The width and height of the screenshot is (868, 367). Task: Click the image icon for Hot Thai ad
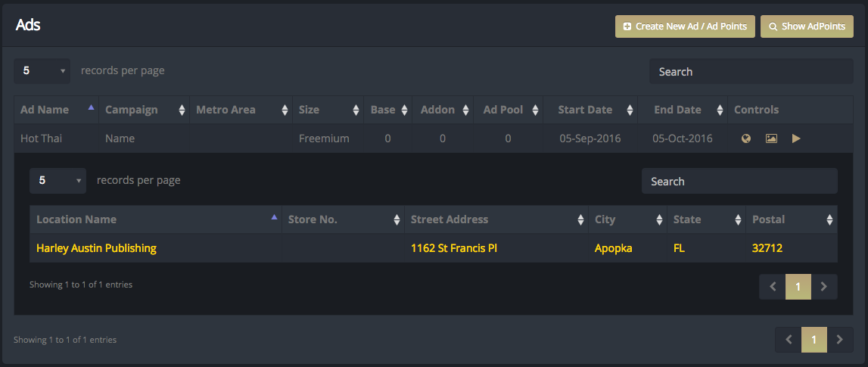(x=771, y=138)
